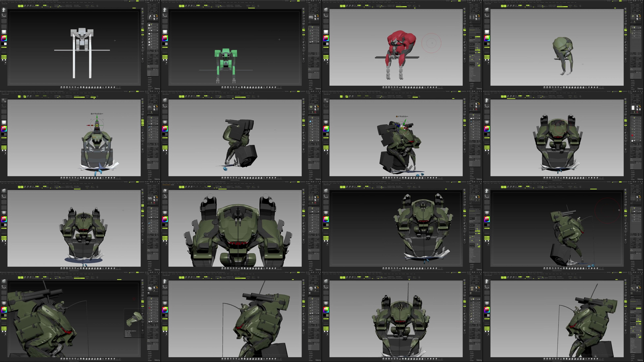Click Edit mode button in white blockout mech screenshot
The image size is (644, 362).
[x=19, y=6]
